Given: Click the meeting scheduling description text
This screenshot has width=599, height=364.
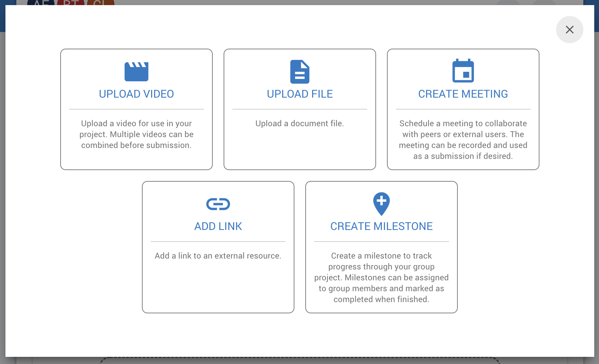Looking at the screenshot, I should click(463, 140).
